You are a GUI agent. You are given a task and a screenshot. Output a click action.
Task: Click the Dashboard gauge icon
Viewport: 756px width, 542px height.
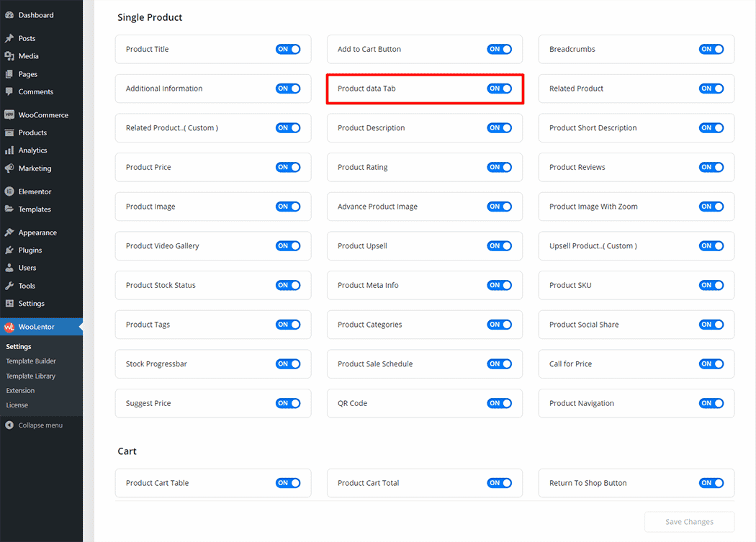click(x=9, y=15)
